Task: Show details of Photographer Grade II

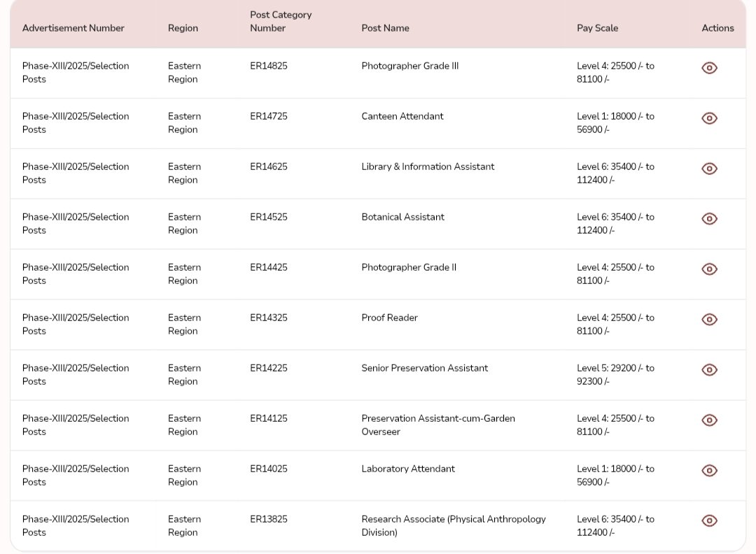Action: (x=709, y=269)
